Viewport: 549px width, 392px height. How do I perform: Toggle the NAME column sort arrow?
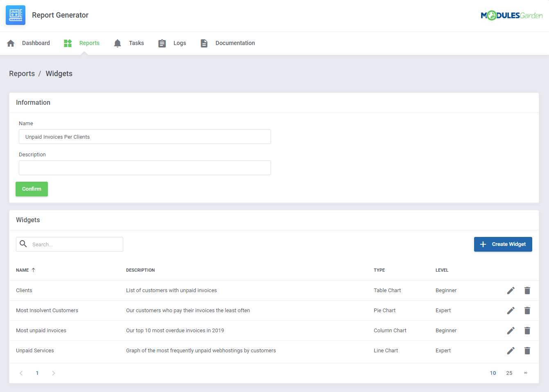pyautogui.click(x=33, y=270)
